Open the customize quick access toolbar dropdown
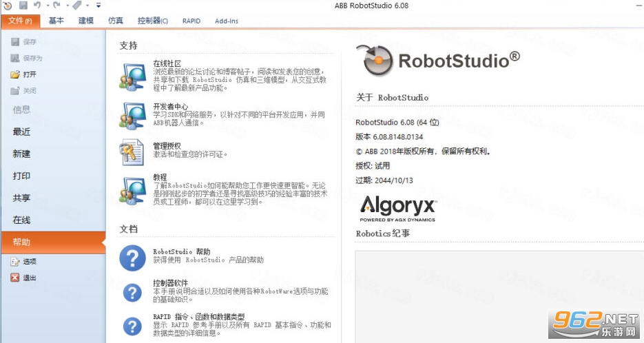 [98, 6]
